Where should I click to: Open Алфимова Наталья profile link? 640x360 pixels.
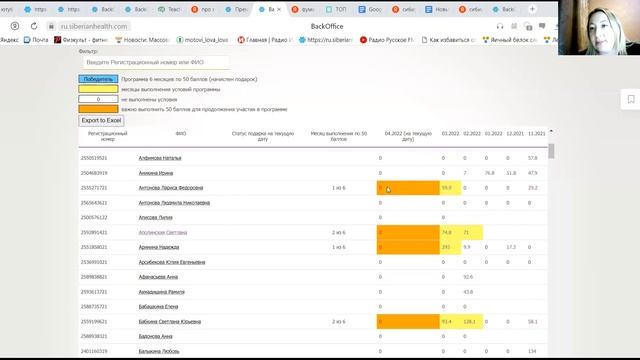(x=160, y=158)
